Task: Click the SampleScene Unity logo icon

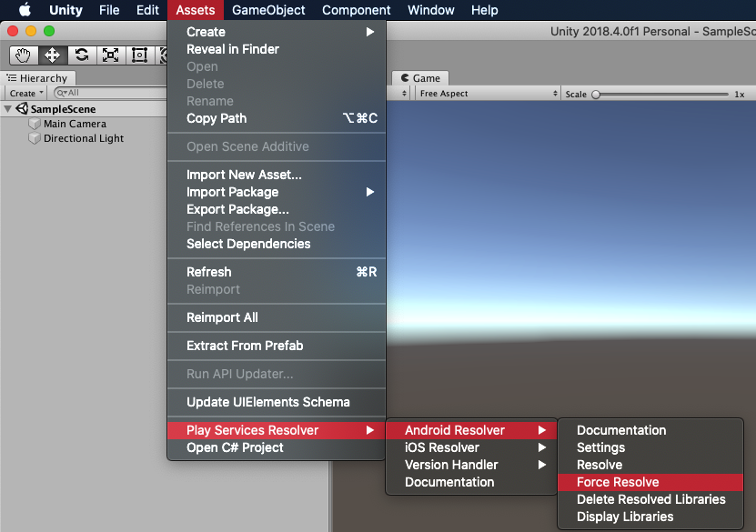Action: click(22, 108)
